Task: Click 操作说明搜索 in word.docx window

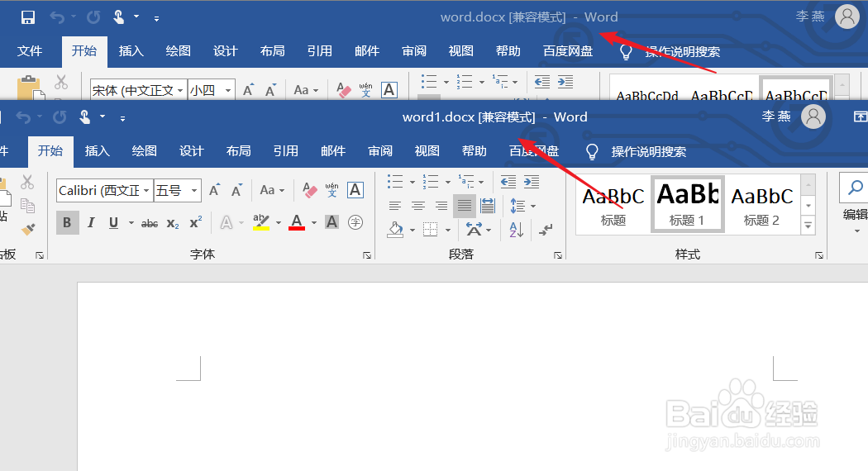Action: click(x=682, y=52)
